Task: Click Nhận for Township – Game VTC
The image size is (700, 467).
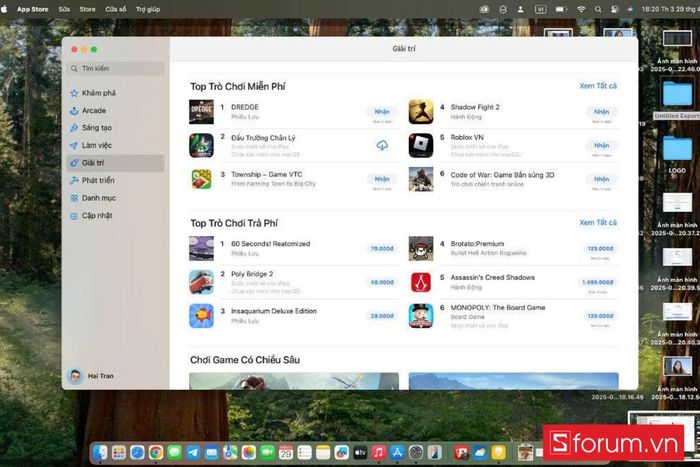Action: click(x=382, y=179)
